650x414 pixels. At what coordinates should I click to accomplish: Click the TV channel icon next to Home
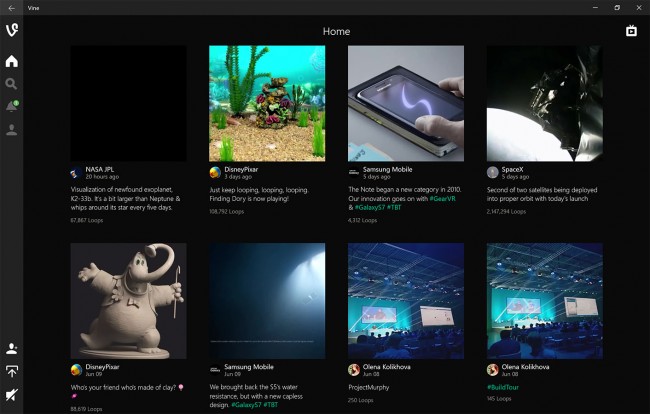[x=631, y=31]
